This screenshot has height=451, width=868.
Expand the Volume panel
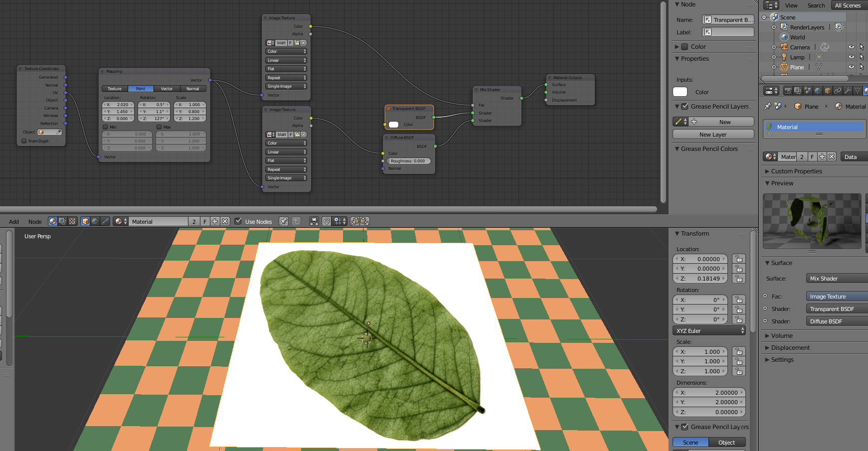pyautogui.click(x=767, y=336)
